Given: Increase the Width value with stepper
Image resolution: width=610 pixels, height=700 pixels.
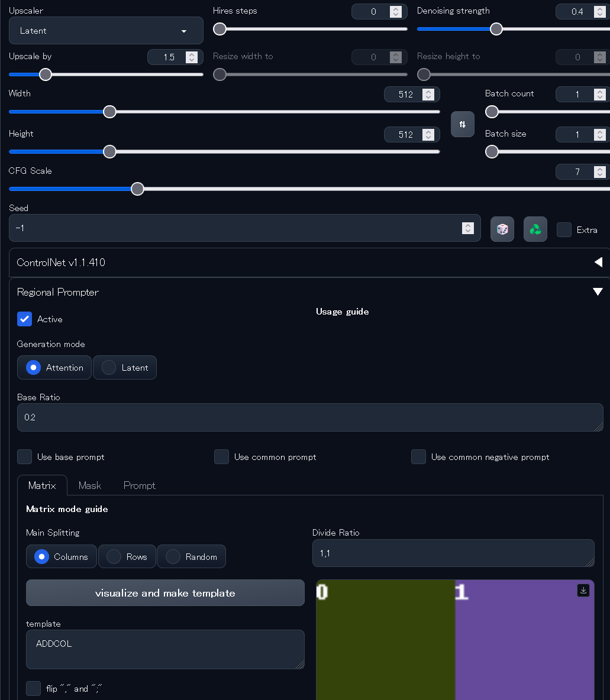Looking at the screenshot, I should 428,91.
